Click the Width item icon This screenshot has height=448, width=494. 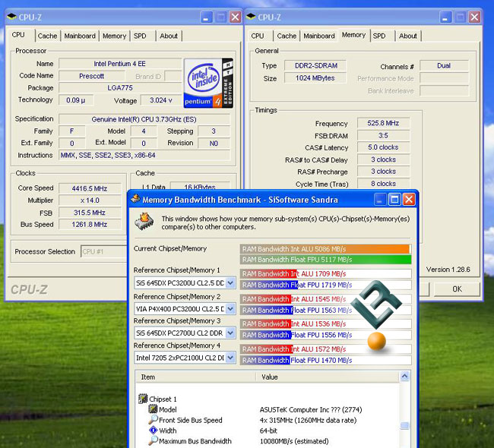(153, 431)
